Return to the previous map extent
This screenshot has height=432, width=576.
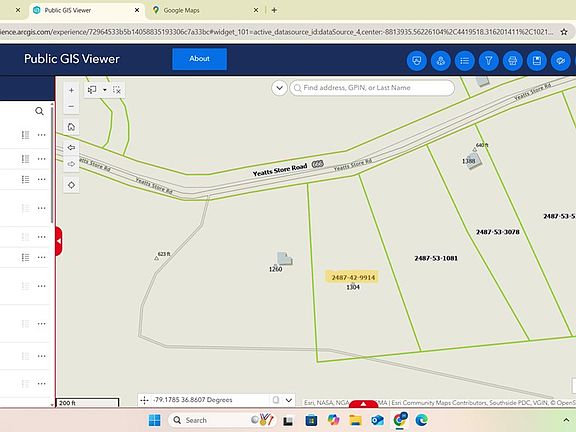point(71,148)
